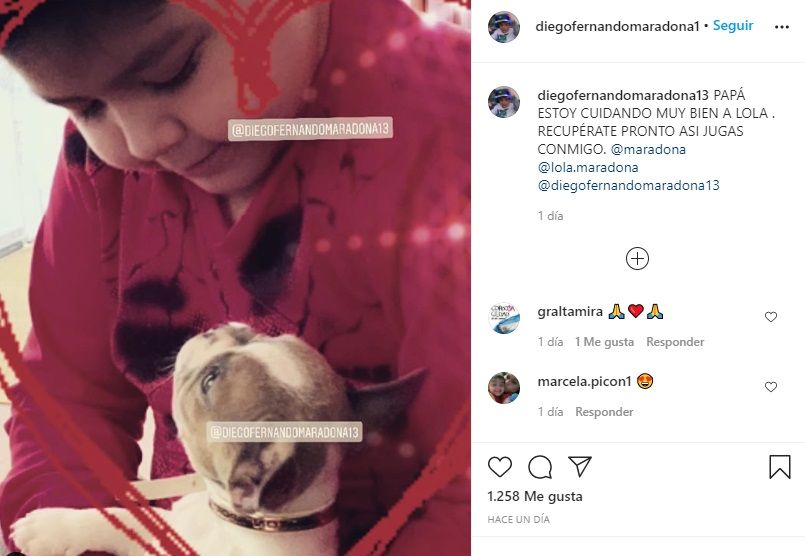
Task: Reply to marcela.picon1's comment
Action: pos(604,412)
